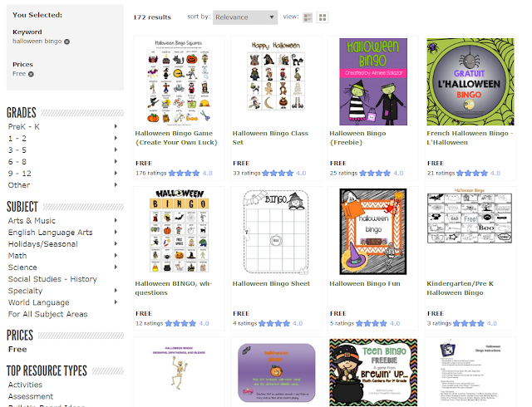Image resolution: width=532 pixels, height=407 pixels.
Task: View the 176 ratings stars
Action: coord(184,174)
